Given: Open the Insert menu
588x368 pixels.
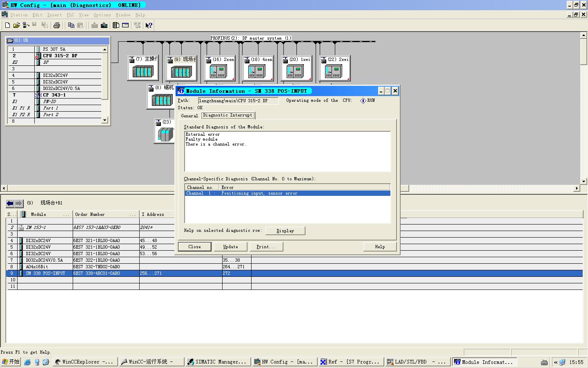Looking at the screenshot, I should (x=54, y=15).
